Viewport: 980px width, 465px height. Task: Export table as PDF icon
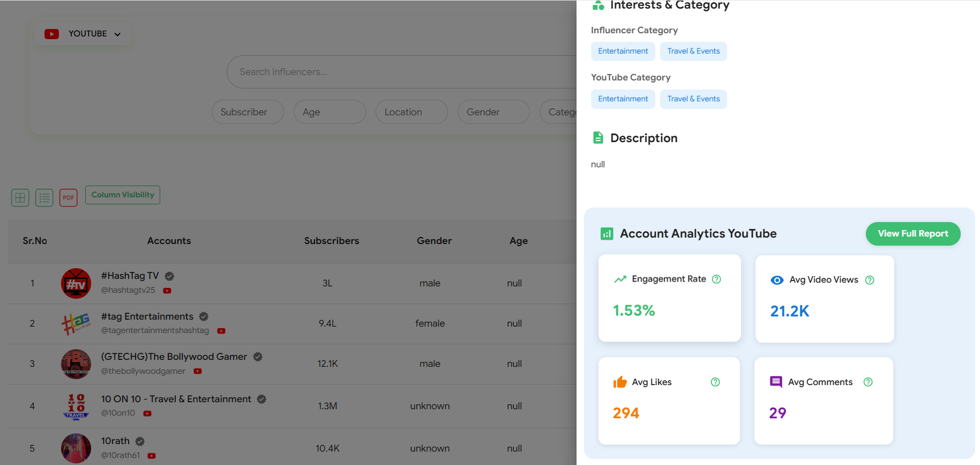[69, 197]
